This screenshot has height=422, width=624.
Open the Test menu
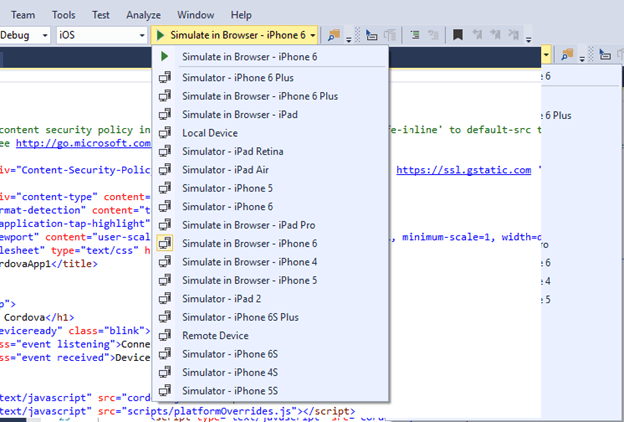(x=101, y=15)
